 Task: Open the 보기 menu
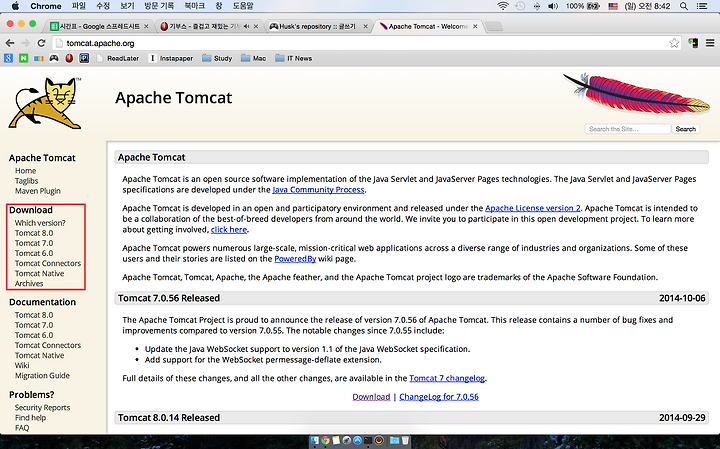click(127, 6)
